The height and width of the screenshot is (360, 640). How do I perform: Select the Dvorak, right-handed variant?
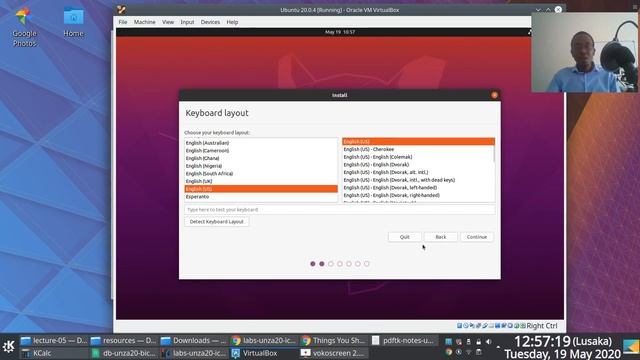[418, 196]
